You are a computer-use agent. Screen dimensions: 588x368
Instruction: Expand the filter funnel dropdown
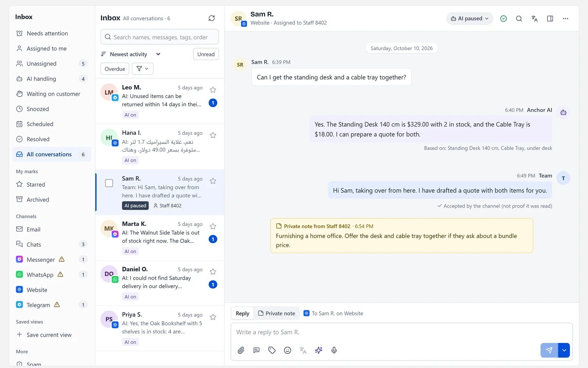143,69
